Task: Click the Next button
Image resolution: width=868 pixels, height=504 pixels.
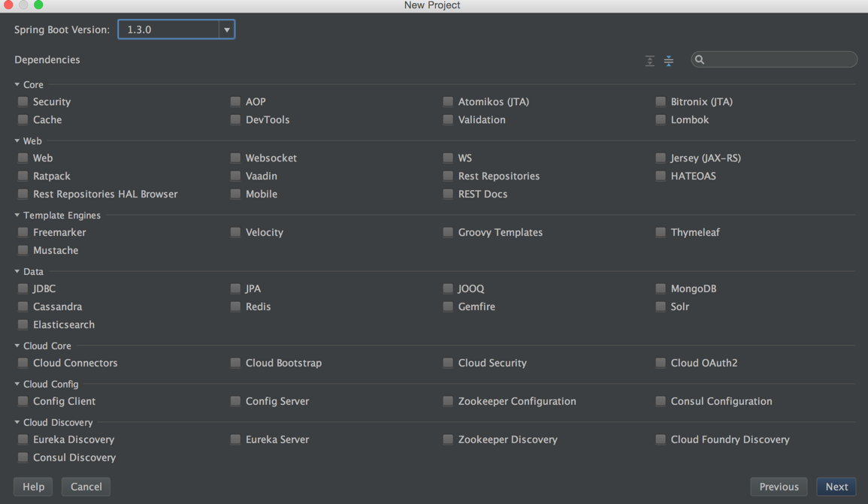Action: (836, 487)
